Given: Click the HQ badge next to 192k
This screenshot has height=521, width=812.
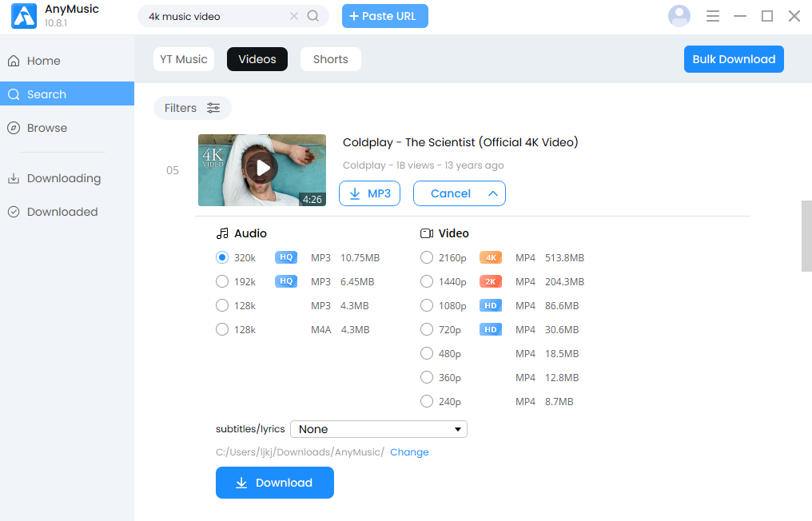Looking at the screenshot, I should coord(286,281).
